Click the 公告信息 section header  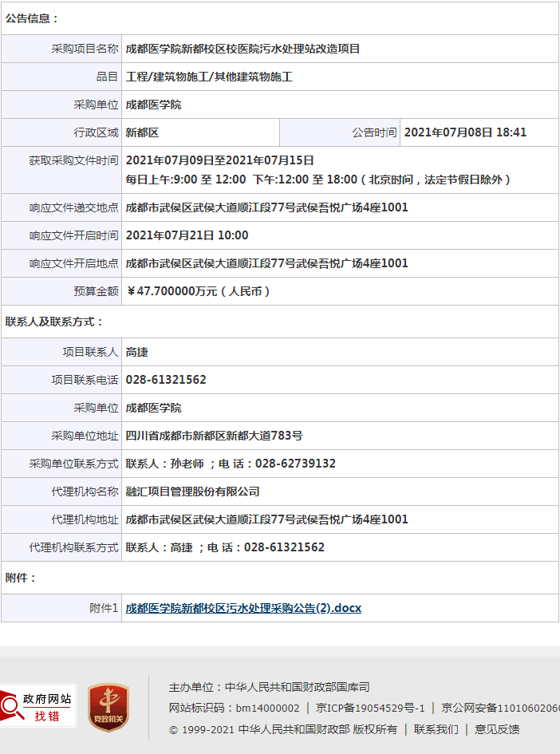pyautogui.click(x=32, y=18)
